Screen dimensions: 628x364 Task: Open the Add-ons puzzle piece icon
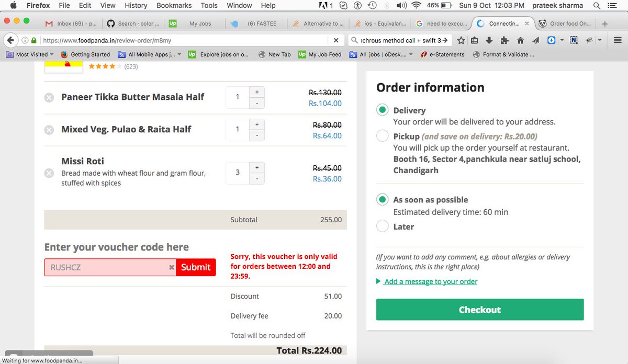[x=504, y=40]
